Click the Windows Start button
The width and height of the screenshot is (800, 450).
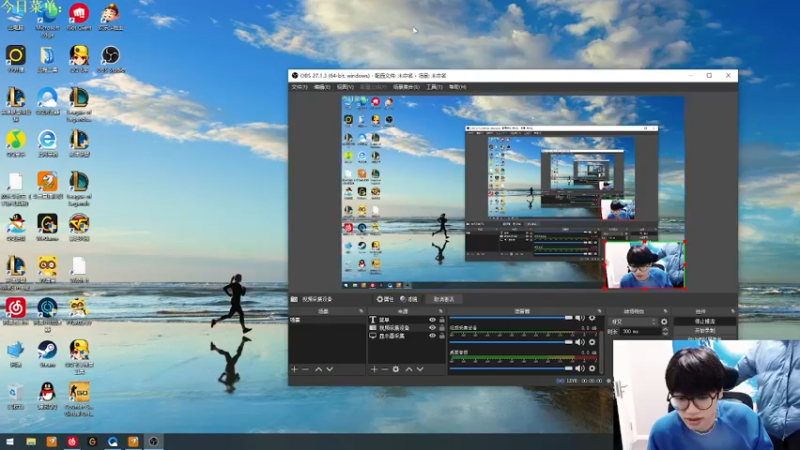10,441
